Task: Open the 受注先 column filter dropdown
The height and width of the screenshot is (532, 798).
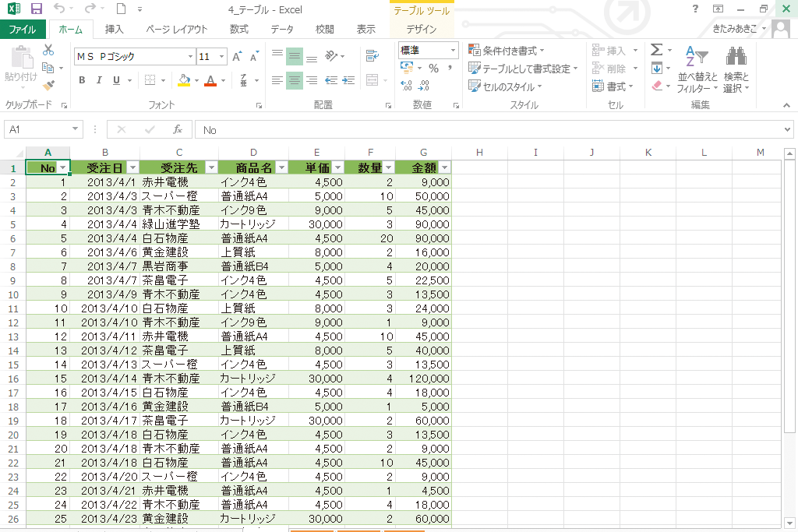Action: (x=211, y=167)
